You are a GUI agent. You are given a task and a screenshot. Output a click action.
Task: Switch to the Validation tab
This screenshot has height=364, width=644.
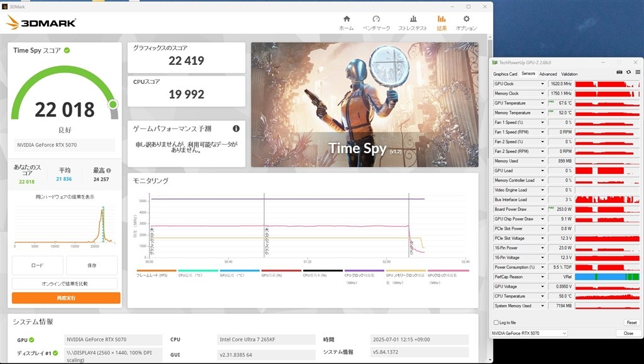coord(569,74)
